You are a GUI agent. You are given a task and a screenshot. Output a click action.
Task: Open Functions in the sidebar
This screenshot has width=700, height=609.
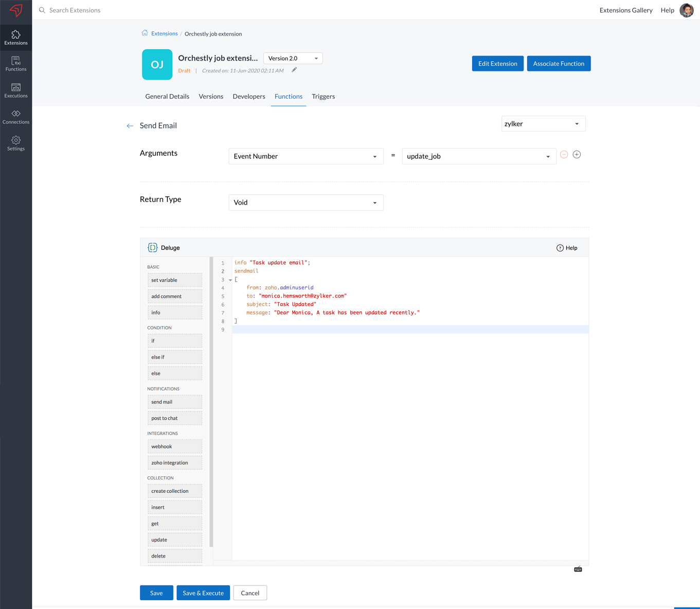[x=16, y=64]
